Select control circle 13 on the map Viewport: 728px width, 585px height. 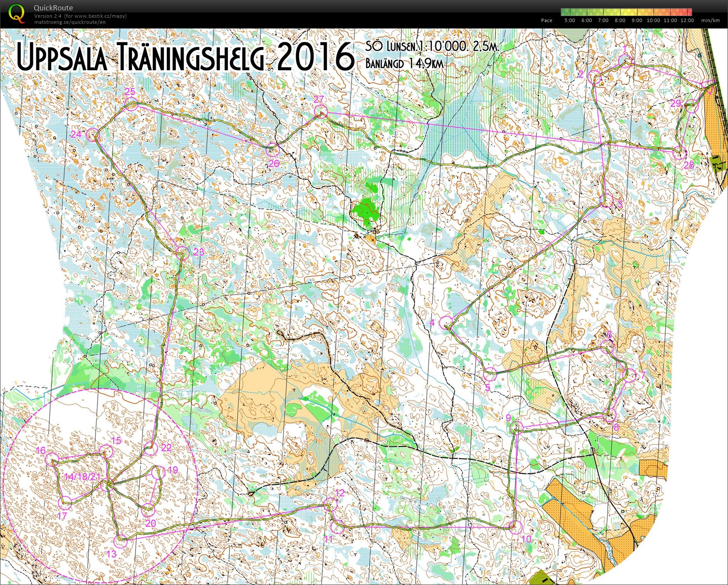(121, 541)
